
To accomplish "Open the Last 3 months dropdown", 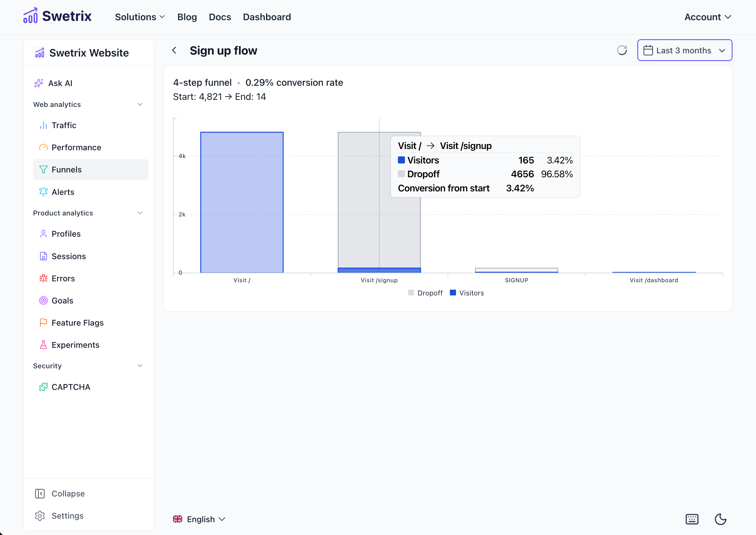I will (x=684, y=50).
